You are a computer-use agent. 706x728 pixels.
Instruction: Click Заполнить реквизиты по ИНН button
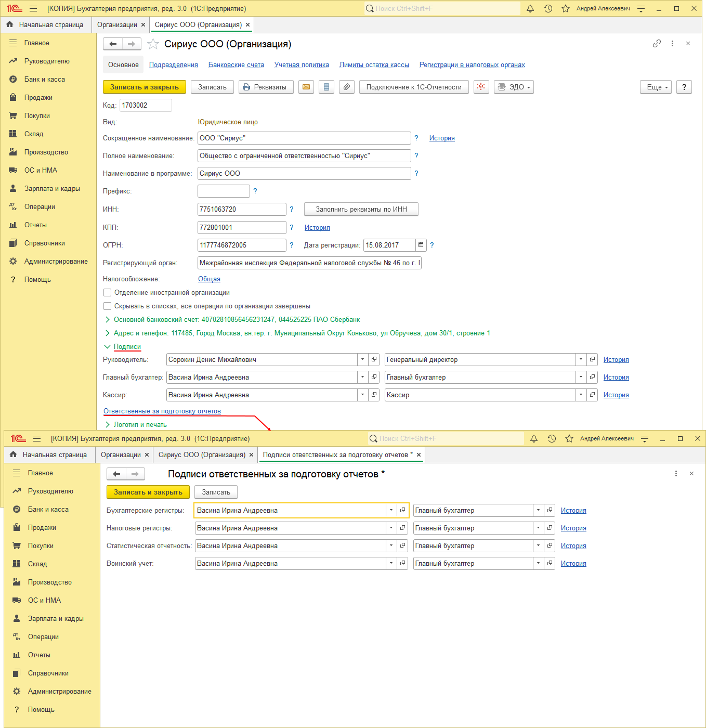click(x=361, y=210)
